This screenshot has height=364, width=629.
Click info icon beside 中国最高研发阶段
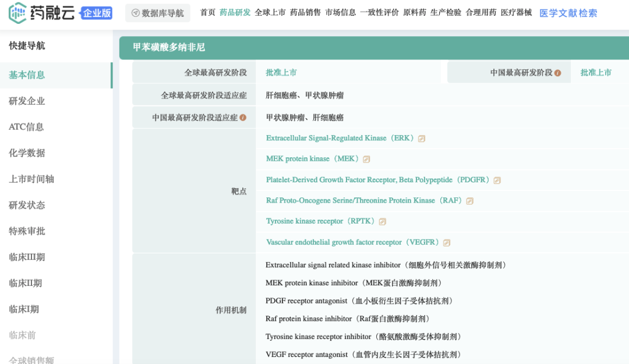557,73
